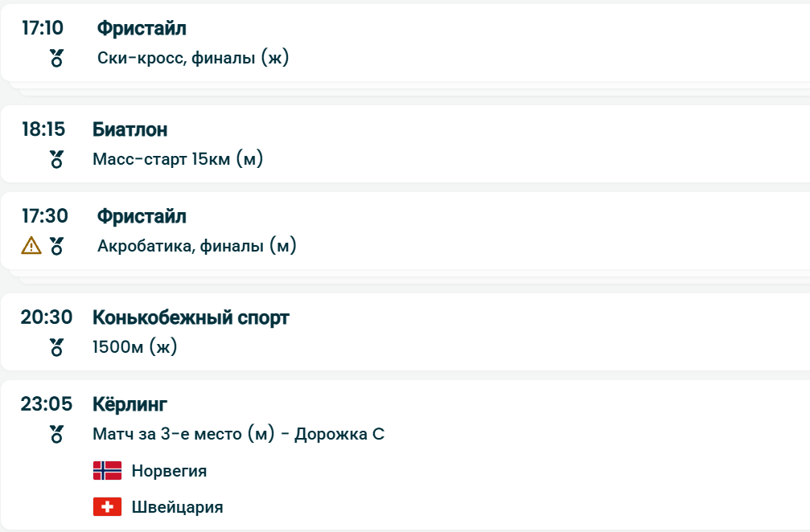Image resolution: width=810 pixels, height=532 pixels.
Task: Select Масс-старт 15км (м) description
Action: click(178, 159)
